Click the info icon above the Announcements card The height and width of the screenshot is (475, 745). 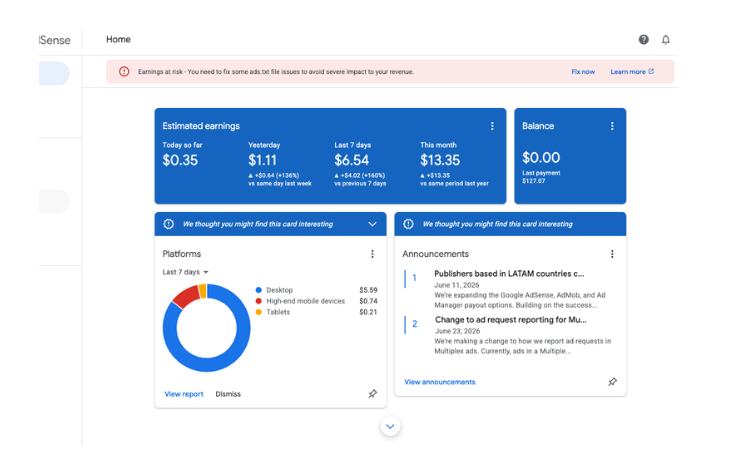point(408,224)
